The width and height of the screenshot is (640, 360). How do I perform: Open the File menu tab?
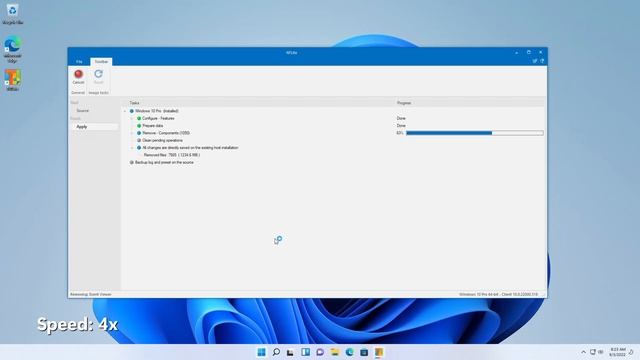click(x=79, y=62)
